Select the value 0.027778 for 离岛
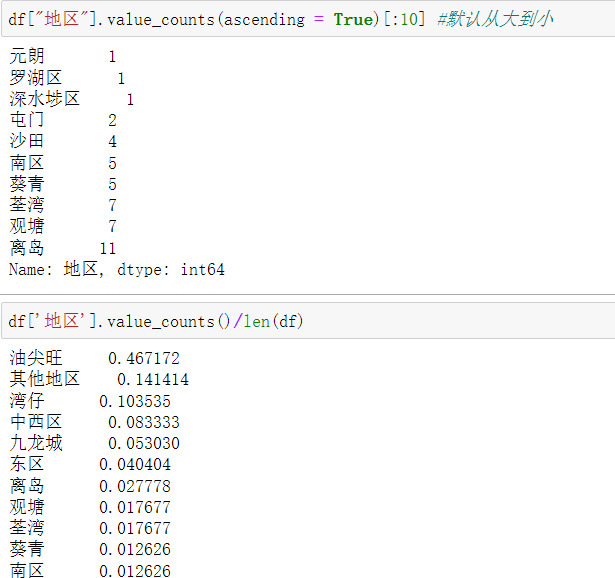This screenshot has width=615, height=578. click(135, 486)
